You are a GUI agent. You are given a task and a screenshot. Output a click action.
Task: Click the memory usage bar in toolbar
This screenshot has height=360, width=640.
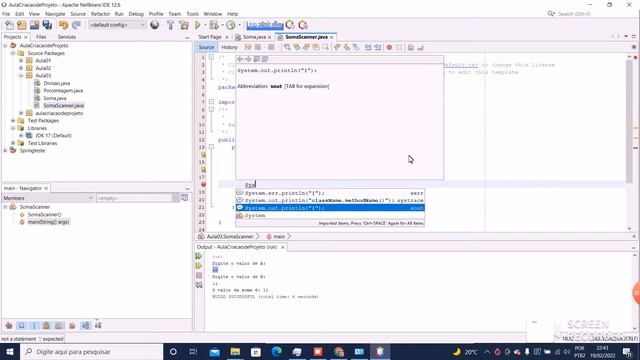click(x=265, y=25)
